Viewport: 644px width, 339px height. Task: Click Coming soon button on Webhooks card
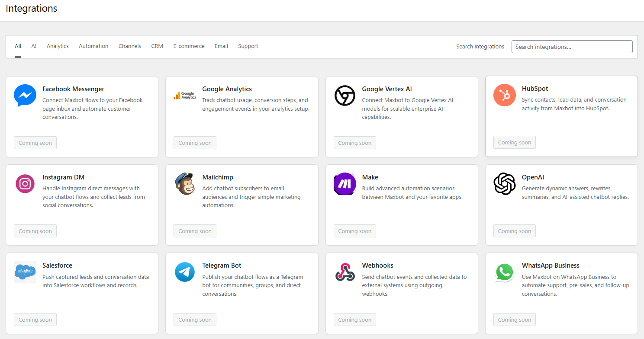[x=354, y=320]
